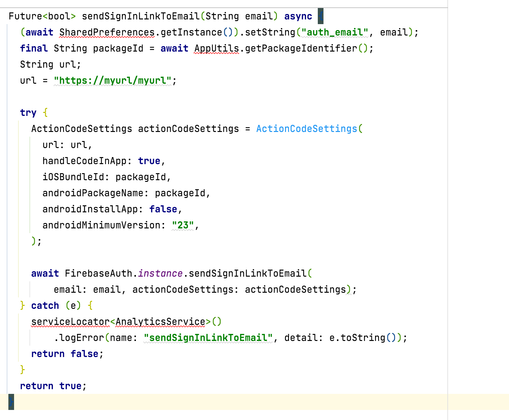Click androidMinimumVersion parameter
Viewport: 509px width, 420px height.
101,225
